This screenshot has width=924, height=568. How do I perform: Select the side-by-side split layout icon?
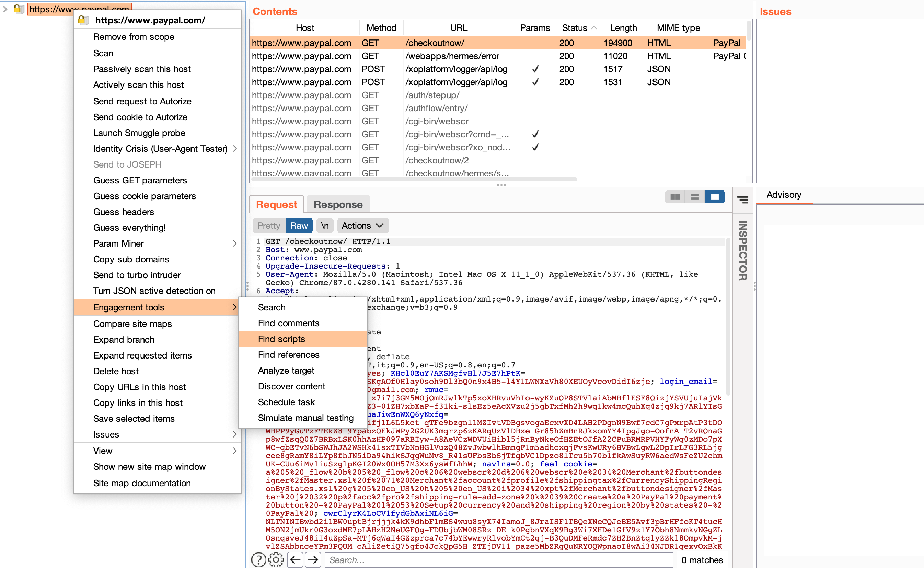675,197
